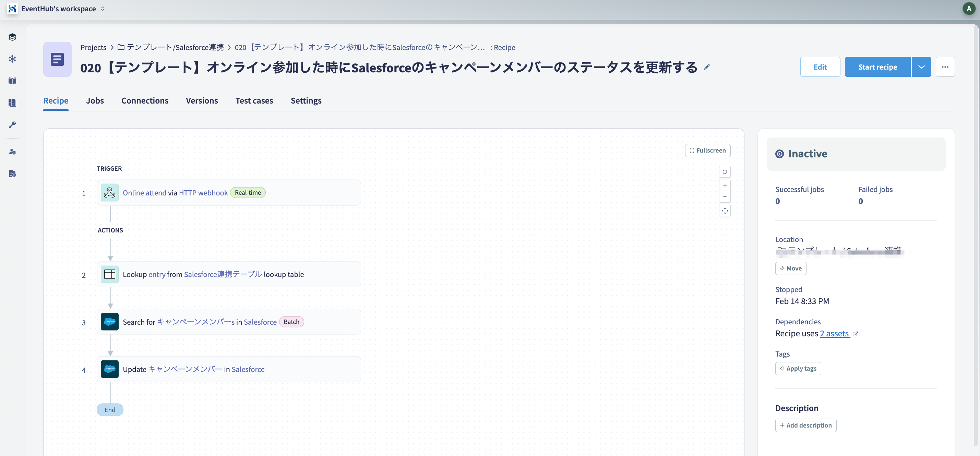Open the open-book icon in the sidebar

click(12, 81)
